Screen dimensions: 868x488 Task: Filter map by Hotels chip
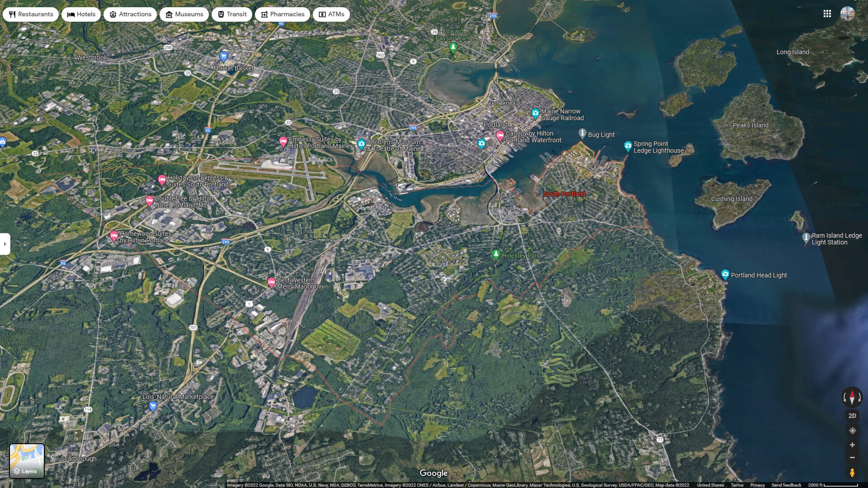click(81, 14)
